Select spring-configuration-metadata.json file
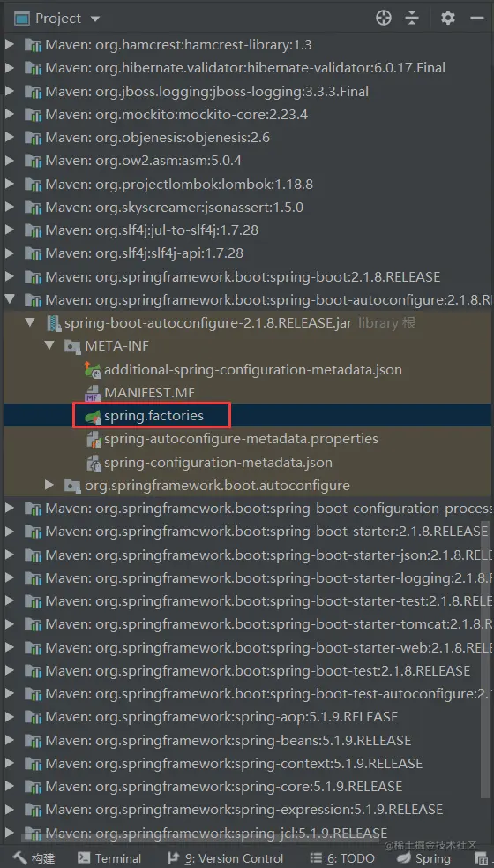The image size is (494, 868). 218,462
